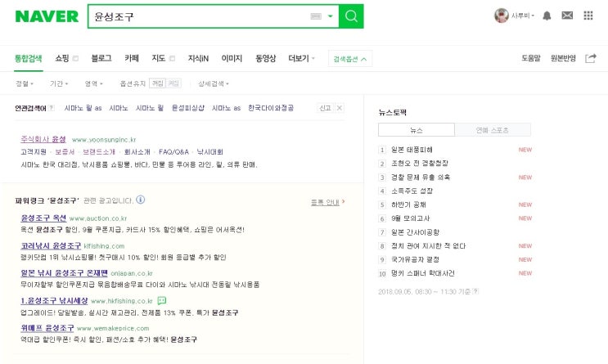Open the on-screen keyboard icon in search box
The height and width of the screenshot is (364, 608).
316,16
